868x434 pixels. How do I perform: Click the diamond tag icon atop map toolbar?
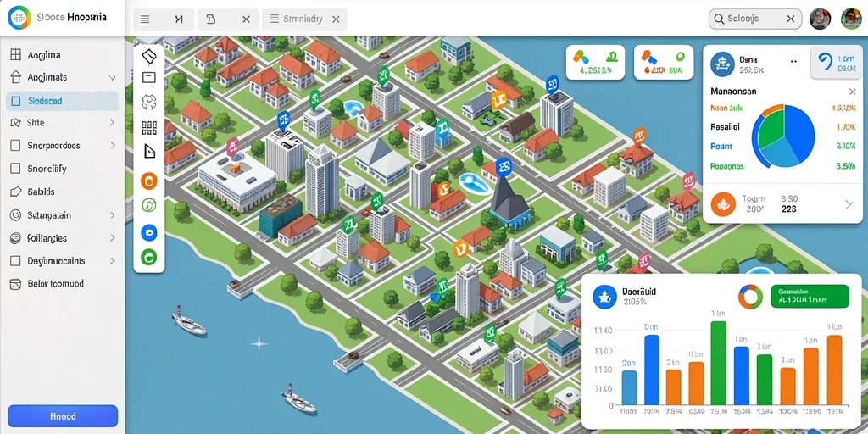click(x=149, y=56)
